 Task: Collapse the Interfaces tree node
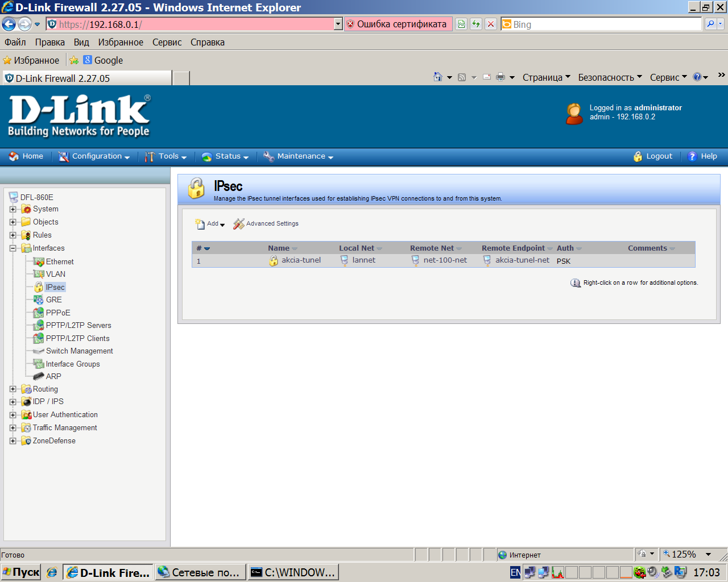tap(13, 248)
